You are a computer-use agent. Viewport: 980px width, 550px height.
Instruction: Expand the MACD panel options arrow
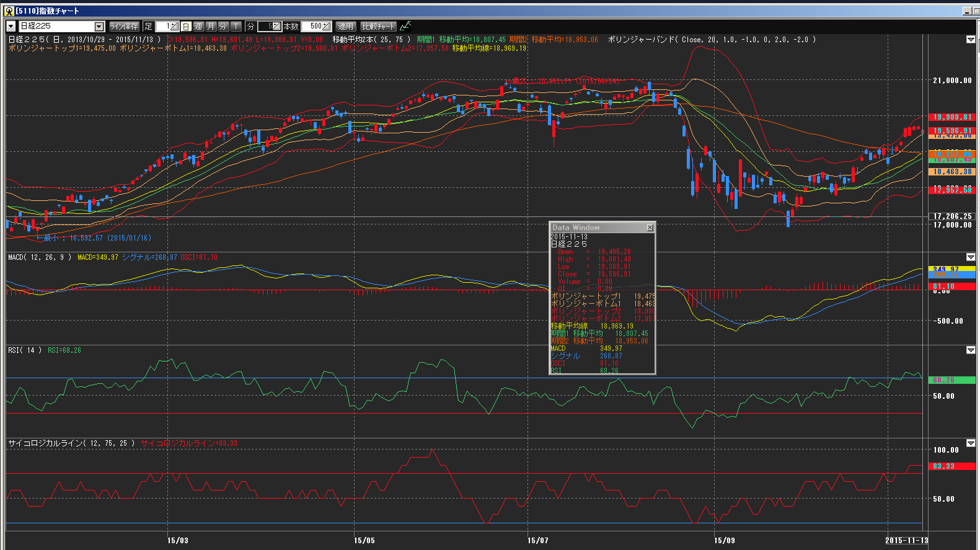[x=971, y=257]
